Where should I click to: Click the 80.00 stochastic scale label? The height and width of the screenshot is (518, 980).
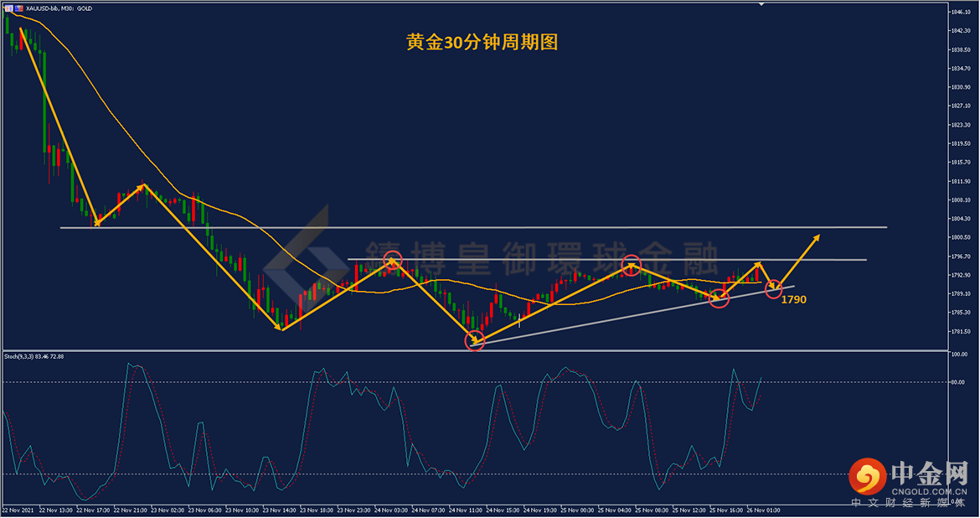(958, 382)
